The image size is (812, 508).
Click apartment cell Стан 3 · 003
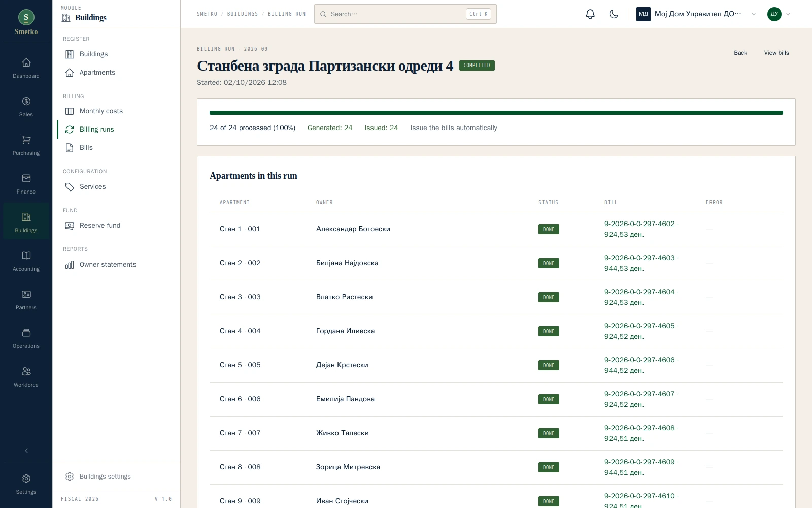pos(240,297)
